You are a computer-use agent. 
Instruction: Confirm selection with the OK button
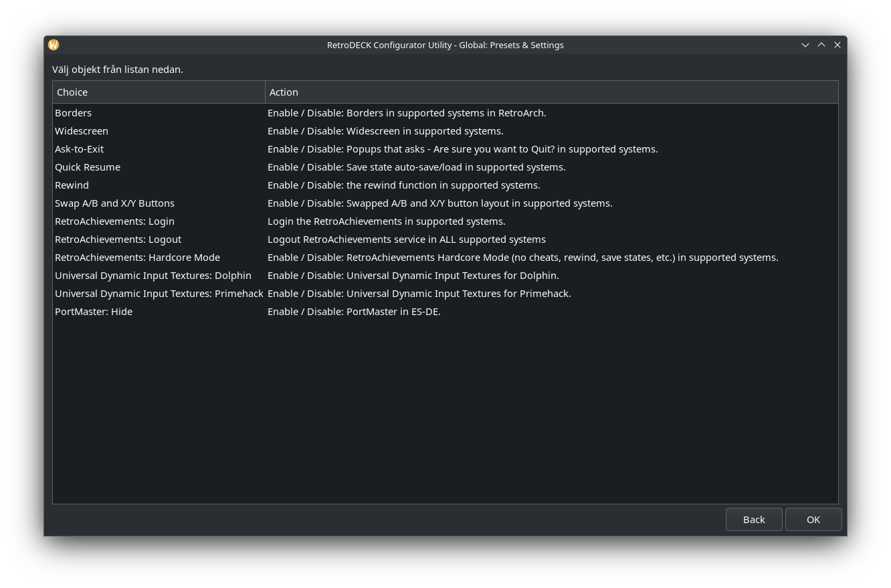(813, 520)
